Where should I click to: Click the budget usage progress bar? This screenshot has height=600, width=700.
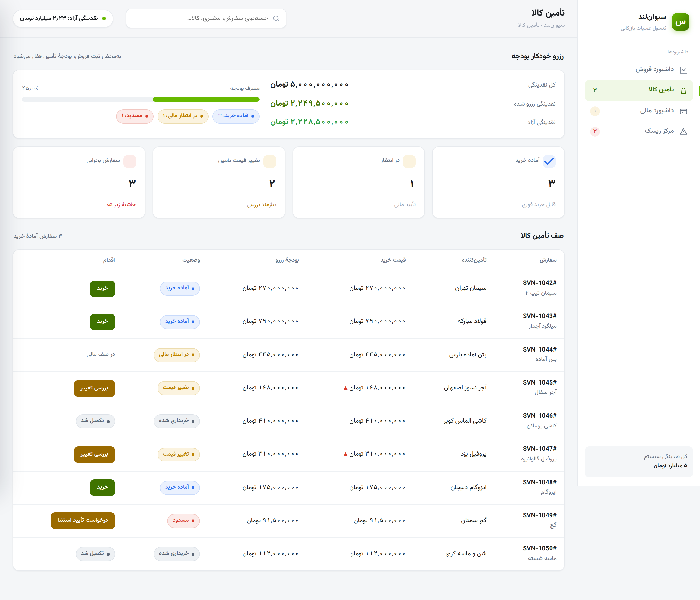(140, 99)
